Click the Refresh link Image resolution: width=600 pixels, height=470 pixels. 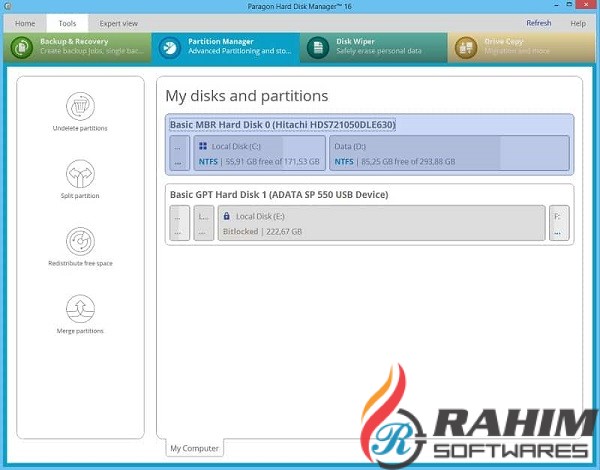point(539,23)
